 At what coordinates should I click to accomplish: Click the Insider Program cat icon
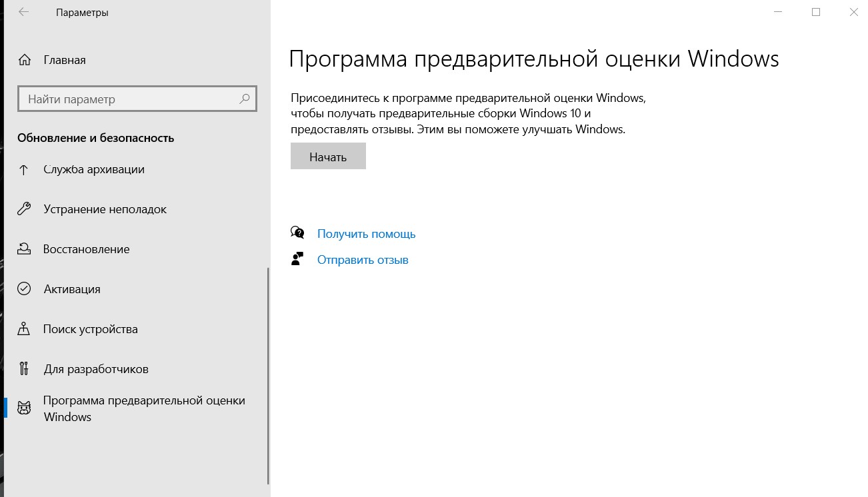tap(24, 408)
